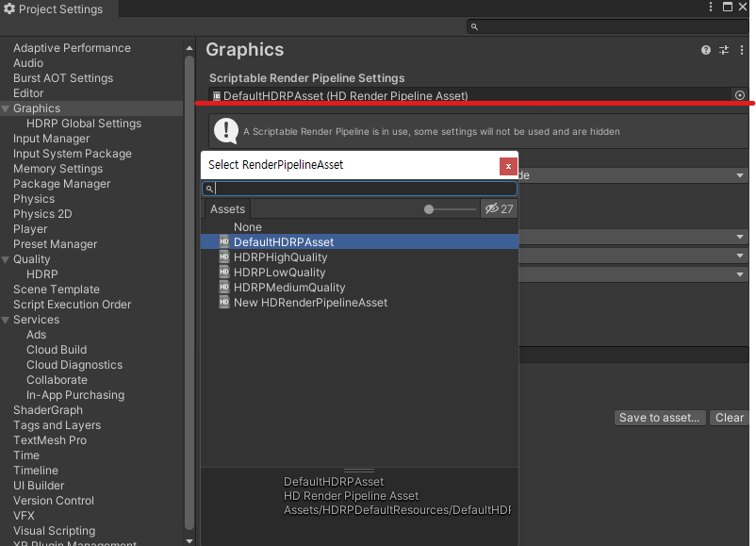Open TextMesh Pro settings
Image resolution: width=756 pixels, height=546 pixels.
[50, 439]
